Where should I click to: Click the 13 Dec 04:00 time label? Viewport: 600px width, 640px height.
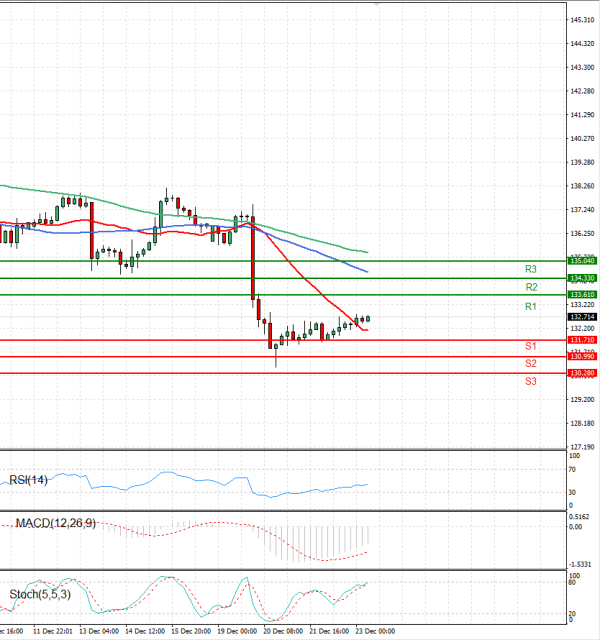pyautogui.click(x=99, y=631)
